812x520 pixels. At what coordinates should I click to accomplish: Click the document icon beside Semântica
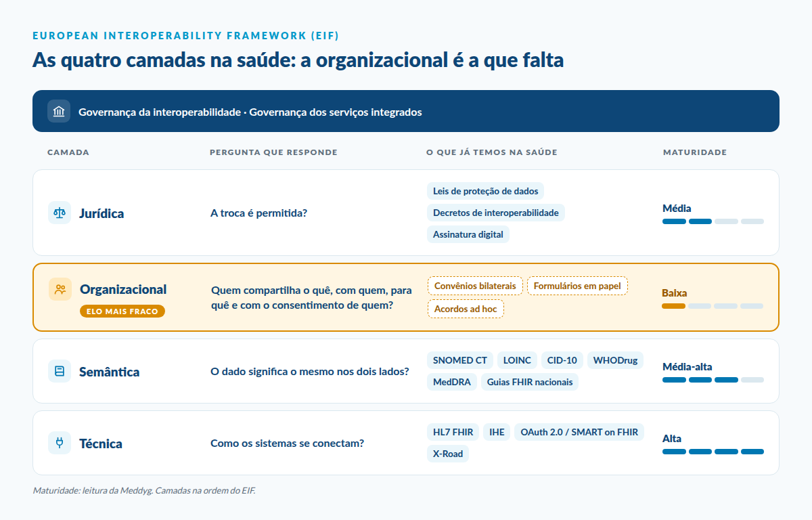[x=60, y=371]
